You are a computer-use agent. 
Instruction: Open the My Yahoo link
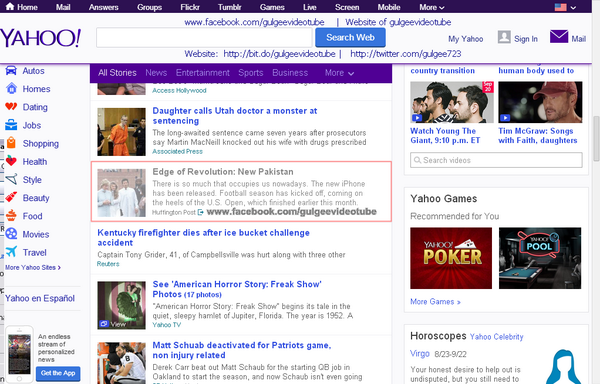(466, 39)
